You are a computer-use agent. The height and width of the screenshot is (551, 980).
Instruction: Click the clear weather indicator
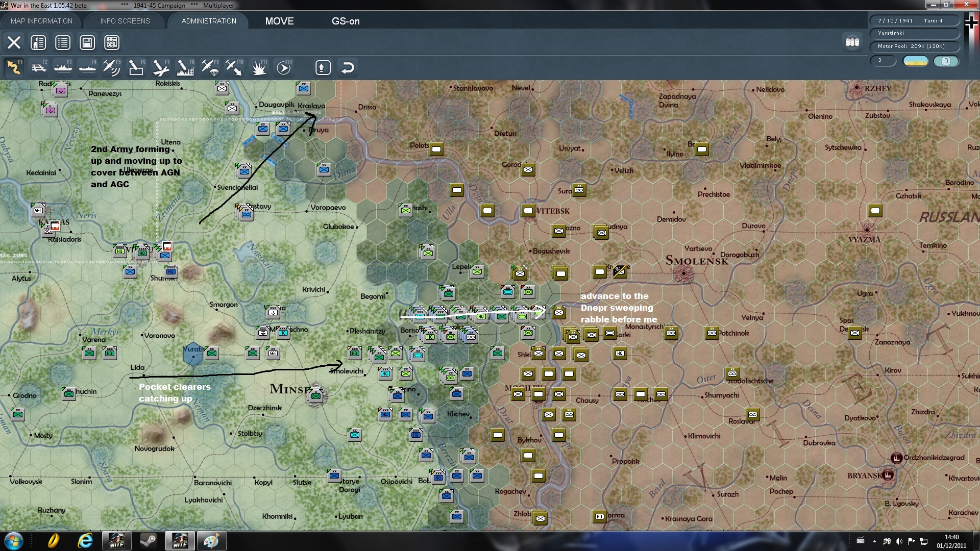(916, 61)
